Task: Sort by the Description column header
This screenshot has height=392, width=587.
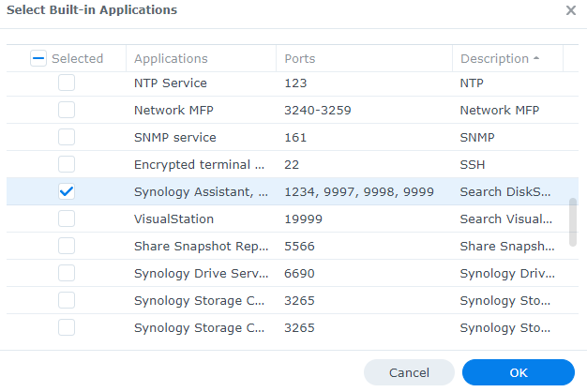Action: 507,58
